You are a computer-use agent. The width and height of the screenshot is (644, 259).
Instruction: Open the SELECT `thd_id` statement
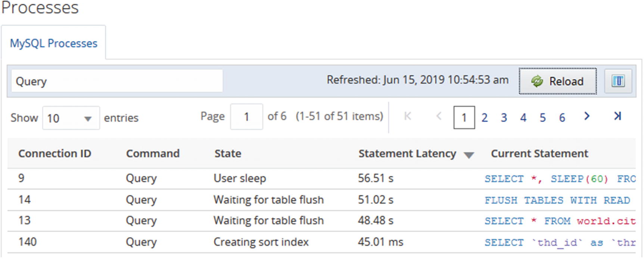(560, 243)
